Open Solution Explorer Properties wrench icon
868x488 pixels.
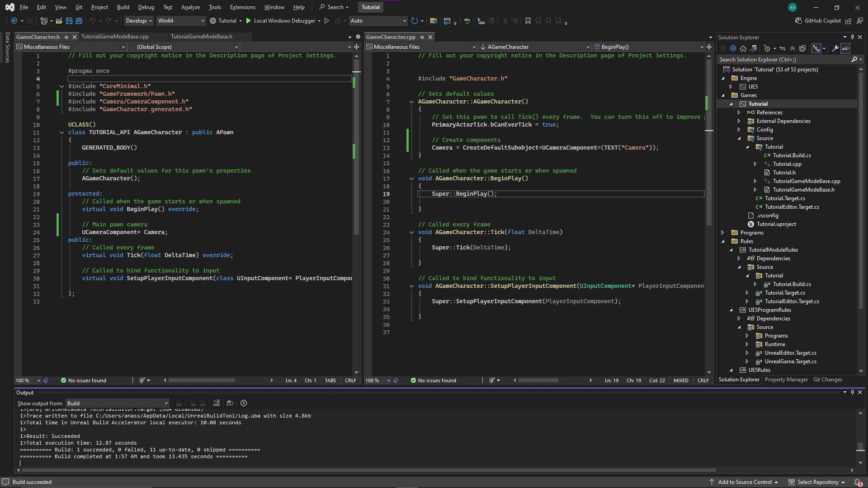tap(835, 48)
